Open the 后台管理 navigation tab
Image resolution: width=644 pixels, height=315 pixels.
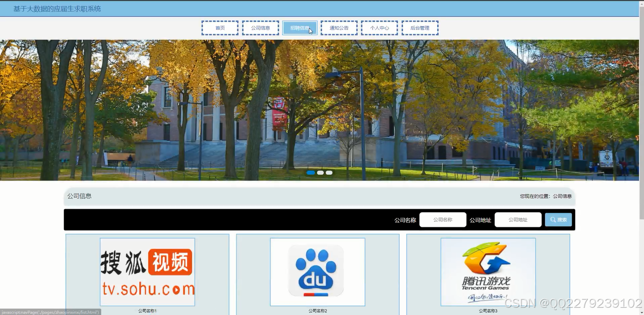tap(420, 28)
